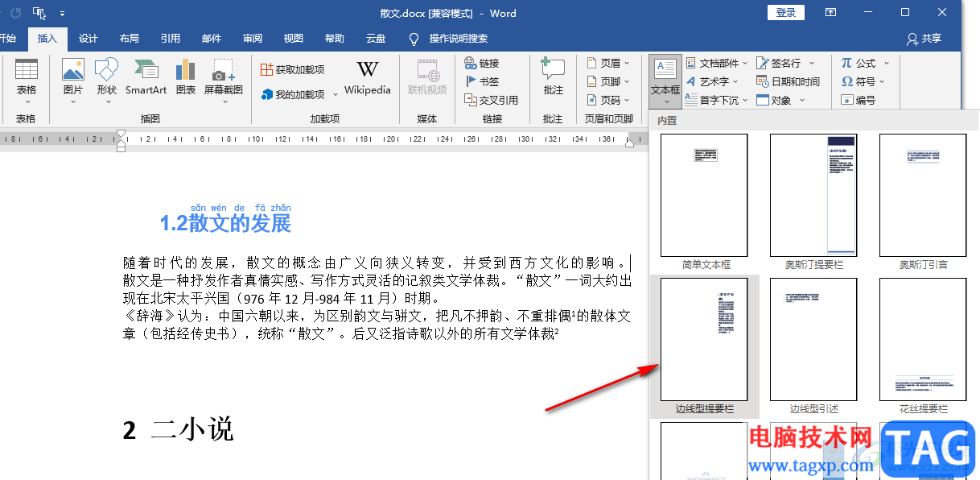Click the touch/mouse mode quick access icon
This screenshot has width=980, height=480.
[39, 13]
